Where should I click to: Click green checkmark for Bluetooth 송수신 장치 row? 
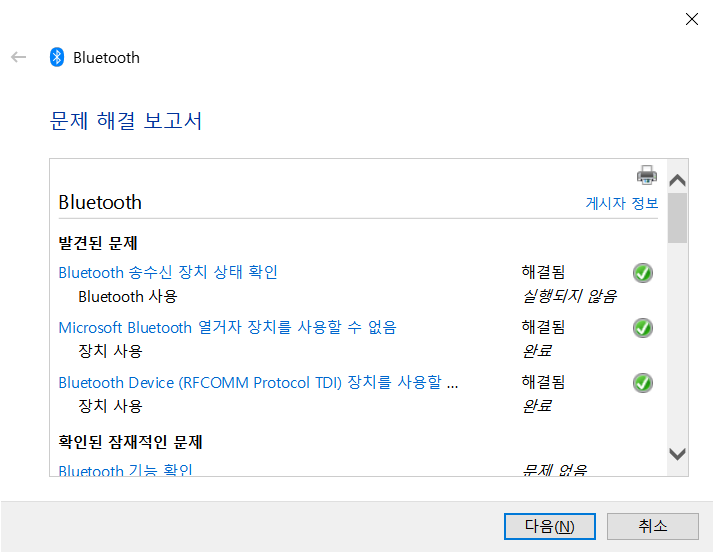pyautogui.click(x=643, y=273)
